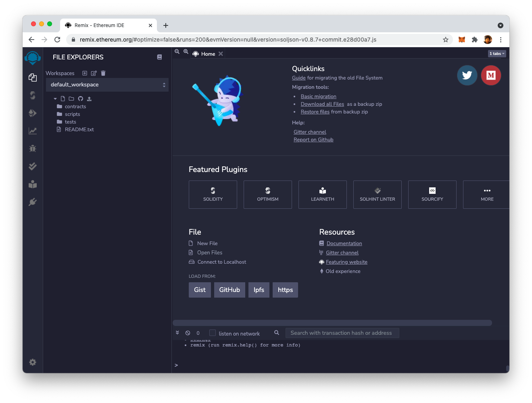
Task: Load from GitHub button
Action: (x=229, y=290)
